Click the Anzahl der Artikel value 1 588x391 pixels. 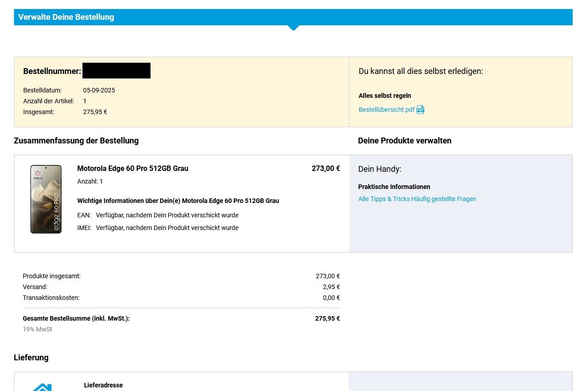(85, 101)
